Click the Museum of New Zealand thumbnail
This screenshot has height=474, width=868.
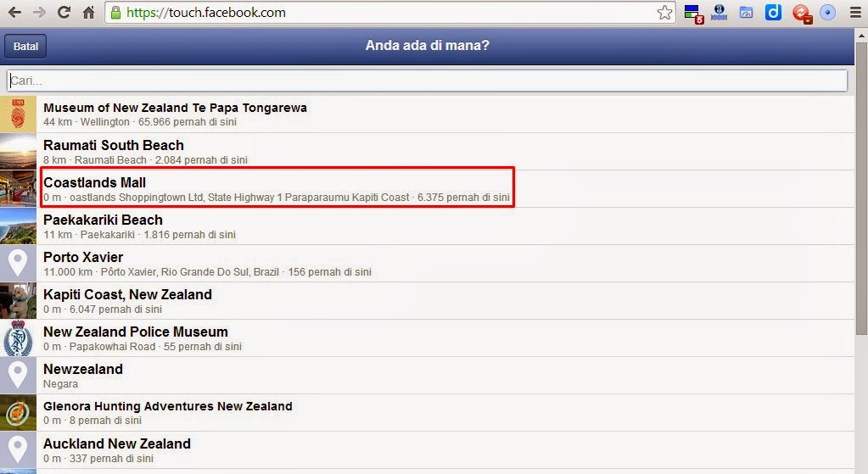click(x=18, y=114)
